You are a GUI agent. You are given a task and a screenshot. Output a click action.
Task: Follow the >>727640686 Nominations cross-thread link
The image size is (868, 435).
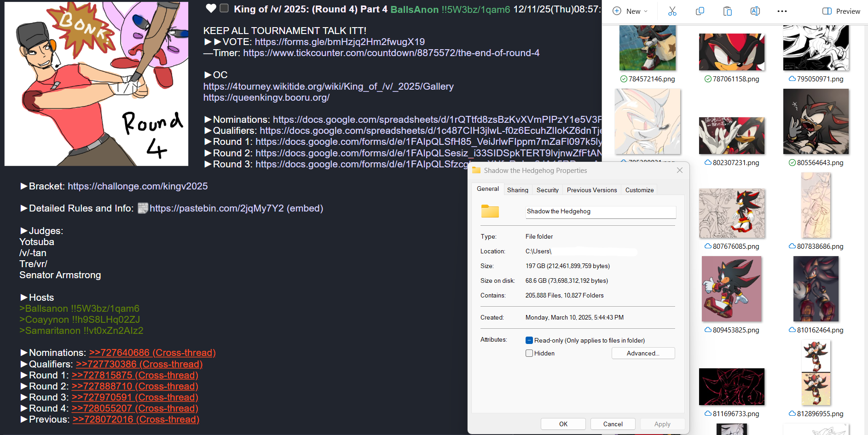coord(152,353)
